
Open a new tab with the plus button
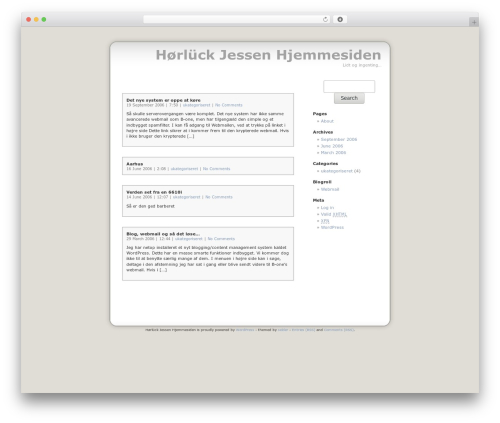click(474, 22)
